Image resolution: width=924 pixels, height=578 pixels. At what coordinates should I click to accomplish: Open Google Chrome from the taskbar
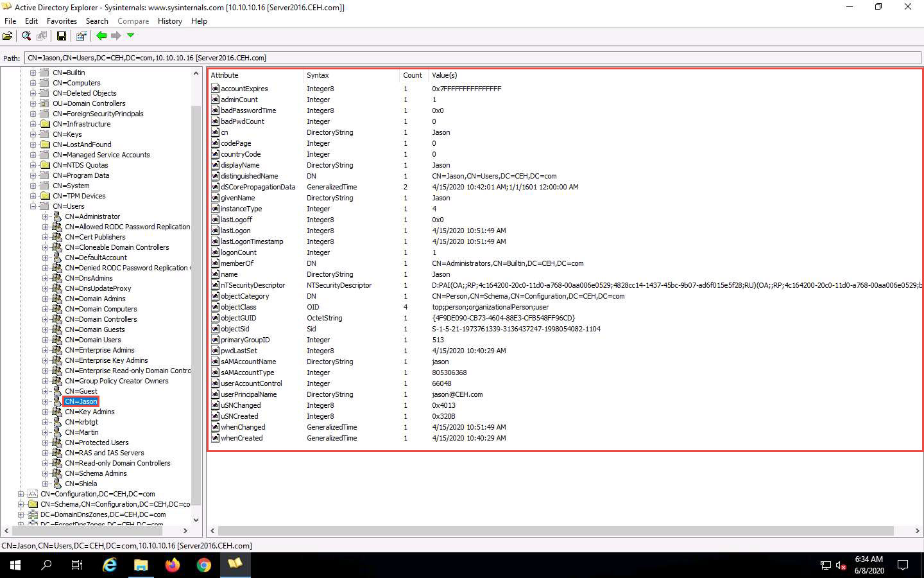pos(204,565)
